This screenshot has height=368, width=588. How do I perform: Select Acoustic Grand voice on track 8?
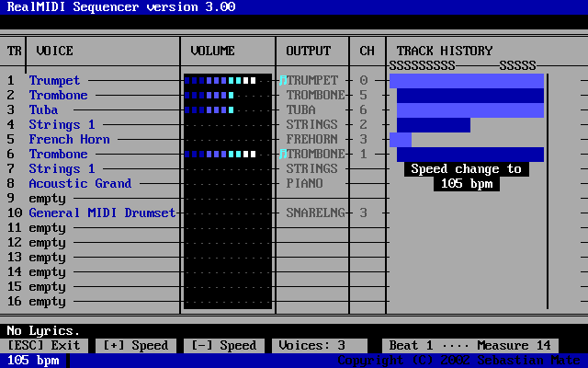point(80,184)
